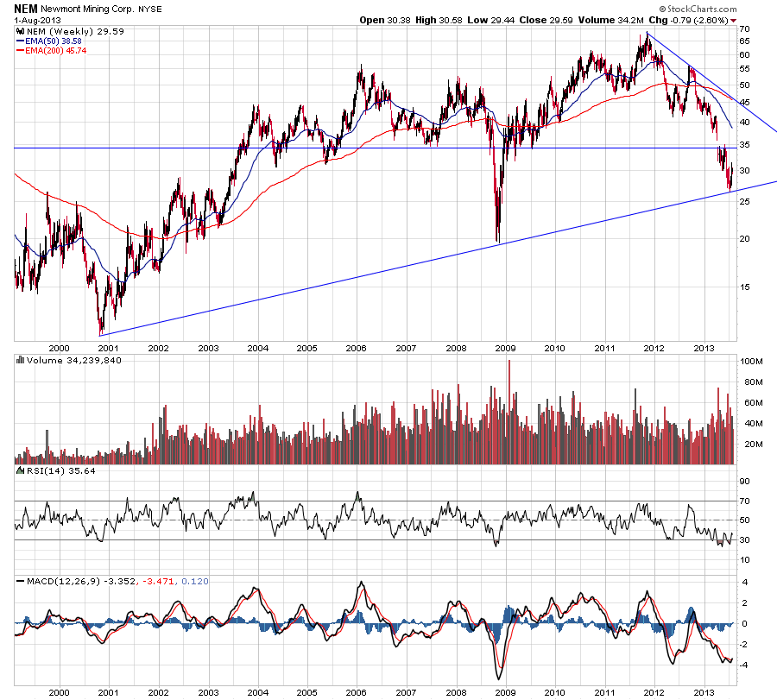Click the 4 label on the MACD axis
777x700 pixels.
tap(744, 582)
